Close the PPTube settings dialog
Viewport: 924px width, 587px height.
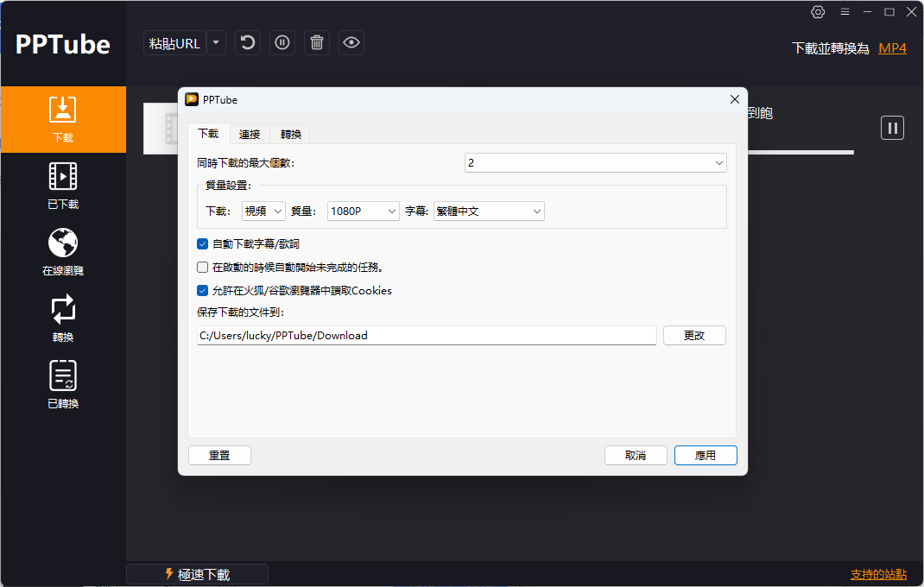click(734, 99)
